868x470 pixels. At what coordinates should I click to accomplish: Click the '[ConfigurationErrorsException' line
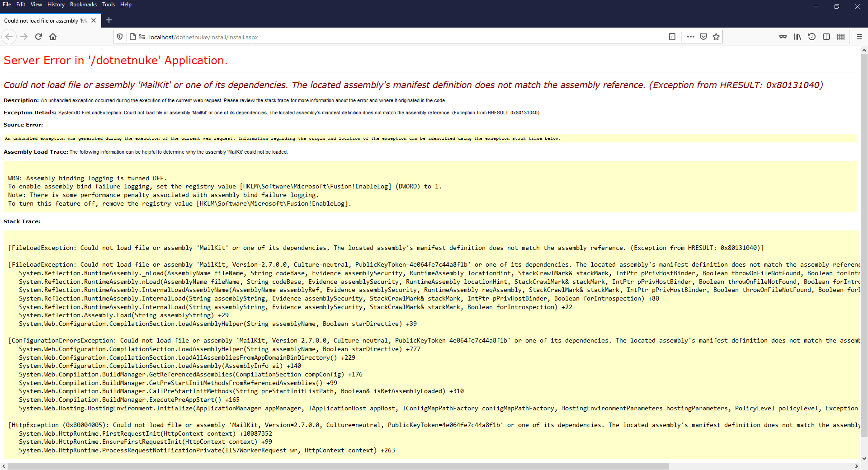[434, 340]
